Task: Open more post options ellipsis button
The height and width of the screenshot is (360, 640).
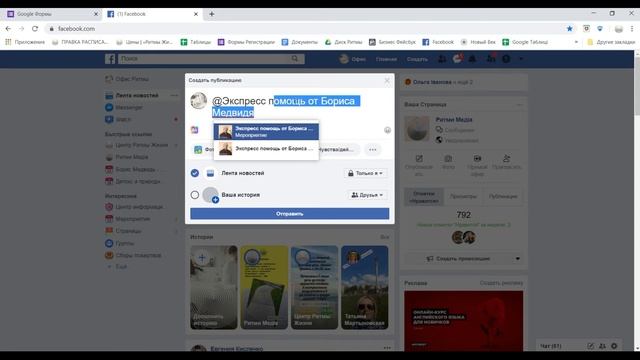Action: coord(373,150)
